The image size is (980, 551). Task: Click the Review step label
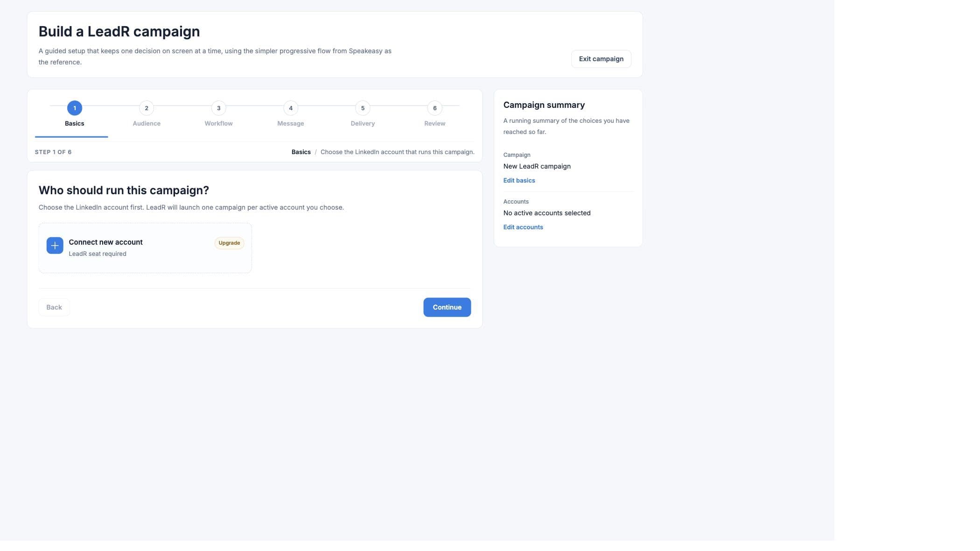[x=434, y=123]
